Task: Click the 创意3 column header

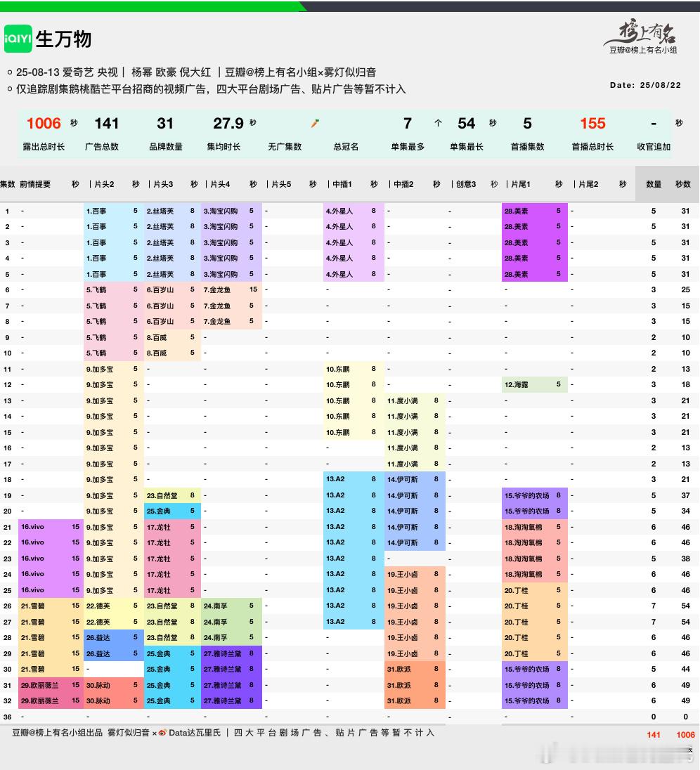Action: [x=466, y=184]
